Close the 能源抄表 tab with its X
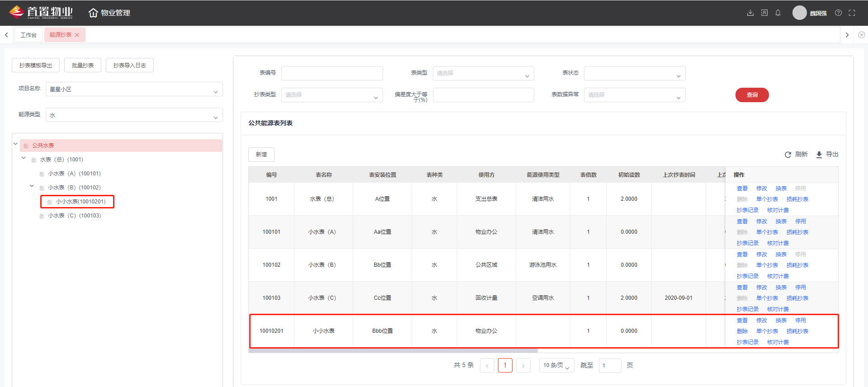Screen dimensions: 868x387 coord(77,35)
